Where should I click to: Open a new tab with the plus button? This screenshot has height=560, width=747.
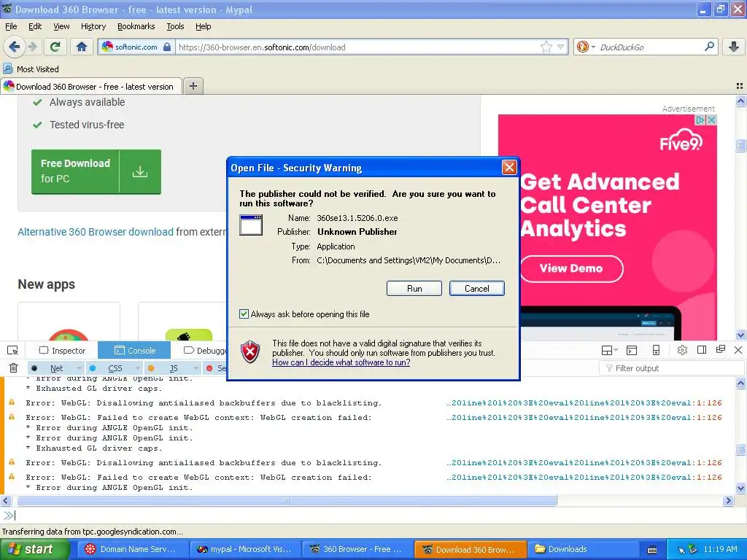193,86
